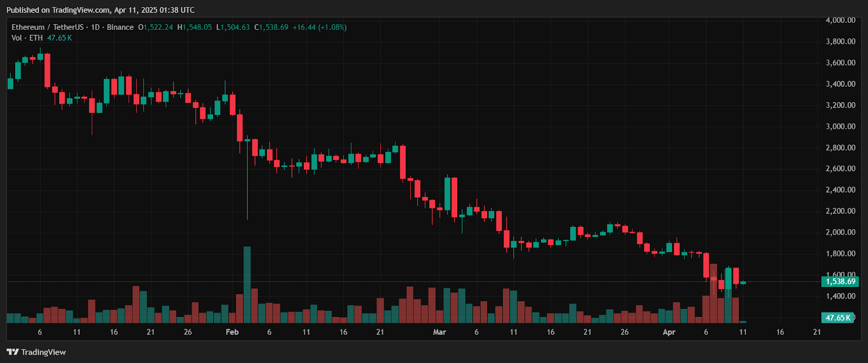The height and width of the screenshot is (363, 868).
Task: Click the open value O1,522.24
Action: click(156, 27)
